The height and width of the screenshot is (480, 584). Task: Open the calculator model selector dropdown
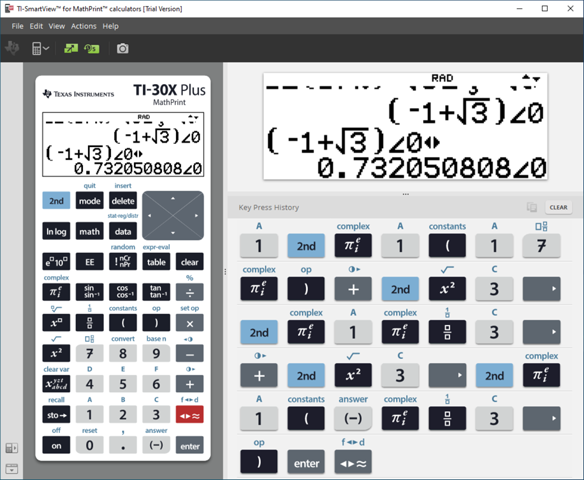click(x=40, y=48)
